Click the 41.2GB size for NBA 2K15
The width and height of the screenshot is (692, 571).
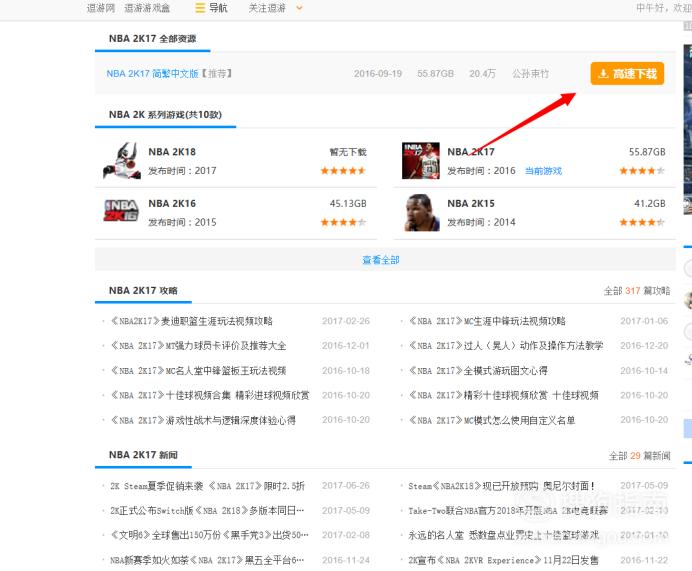coord(650,203)
